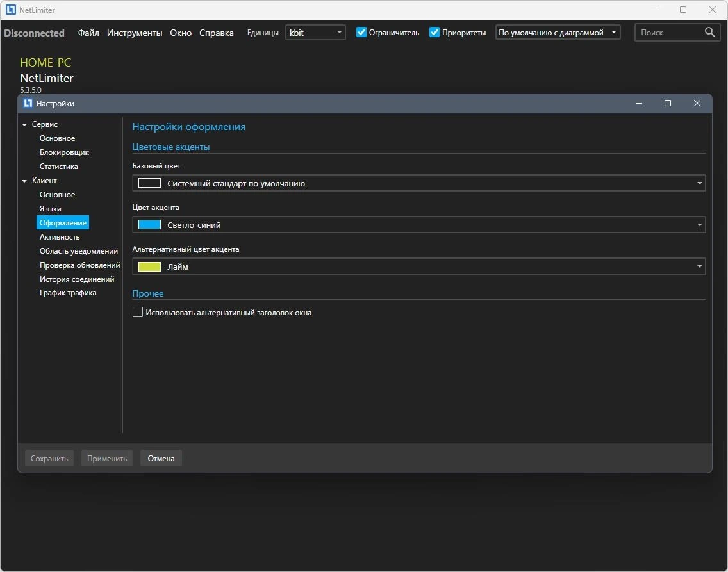Click the black base color swatch
This screenshot has height=572, width=728.
[149, 183]
